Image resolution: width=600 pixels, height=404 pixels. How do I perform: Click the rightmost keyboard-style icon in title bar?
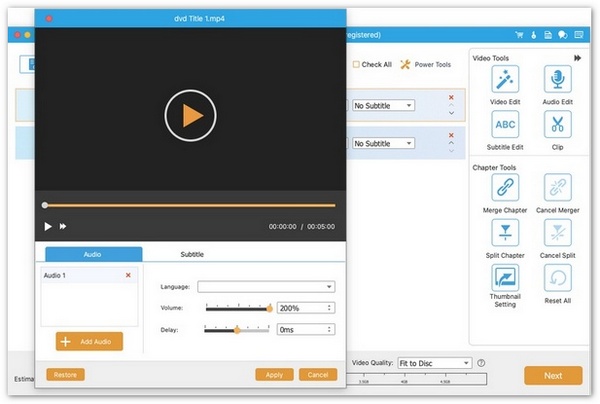click(x=579, y=35)
